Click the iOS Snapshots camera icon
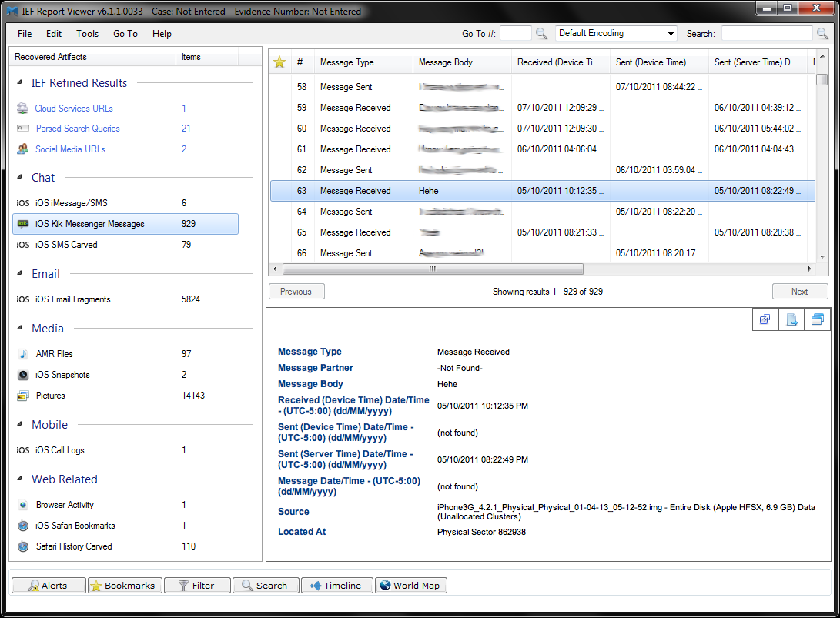The image size is (840, 618). tap(23, 375)
